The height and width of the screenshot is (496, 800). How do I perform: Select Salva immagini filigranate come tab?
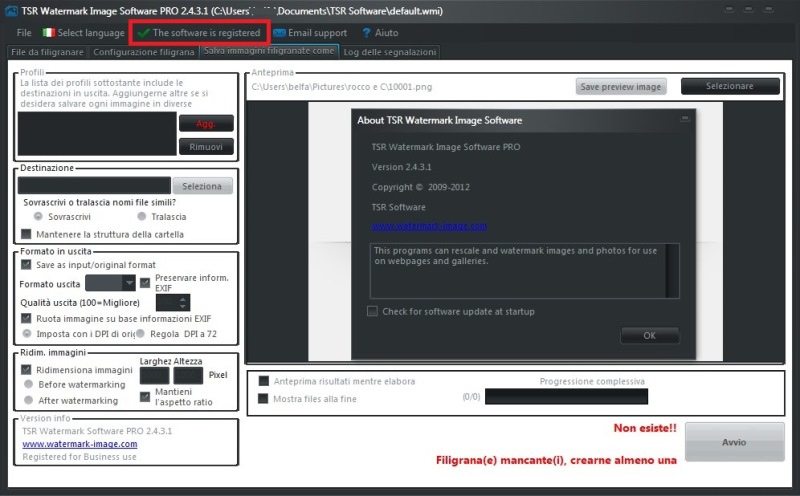tap(269, 51)
